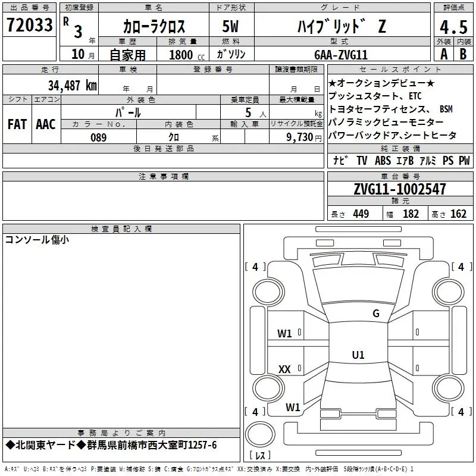476x476 pixels.
Task: Click the overall score 4.5
Action: click(x=453, y=27)
